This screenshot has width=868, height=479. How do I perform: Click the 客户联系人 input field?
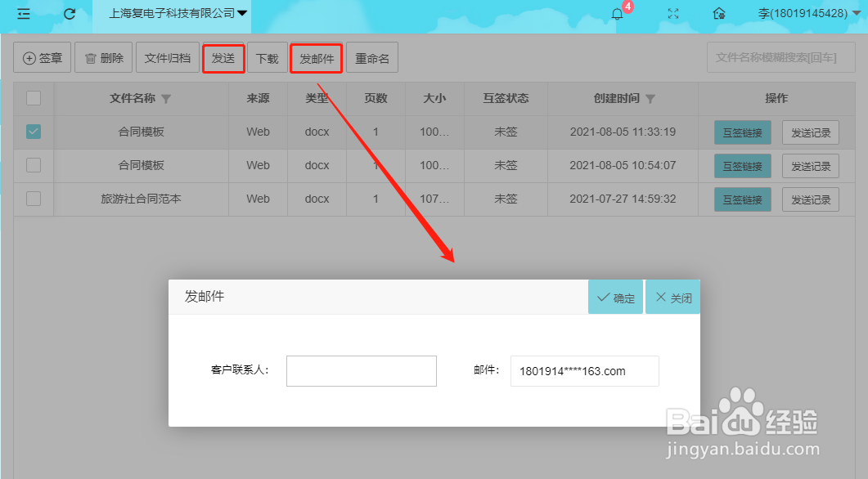[361, 371]
